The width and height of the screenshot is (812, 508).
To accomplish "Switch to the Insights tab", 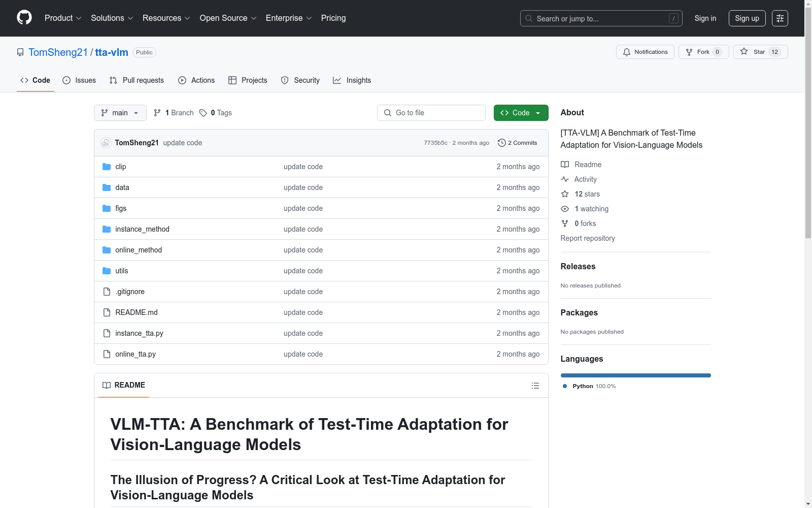I will (x=352, y=80).
